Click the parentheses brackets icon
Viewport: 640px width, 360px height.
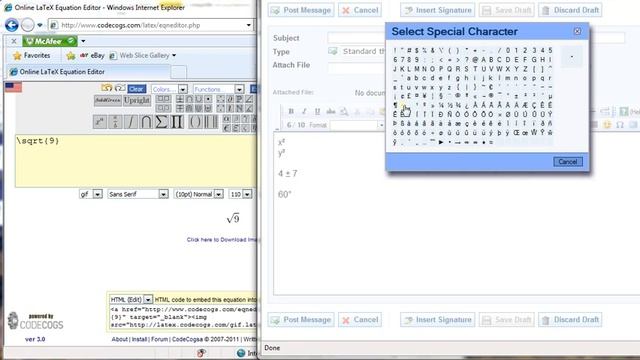[196, 122]
